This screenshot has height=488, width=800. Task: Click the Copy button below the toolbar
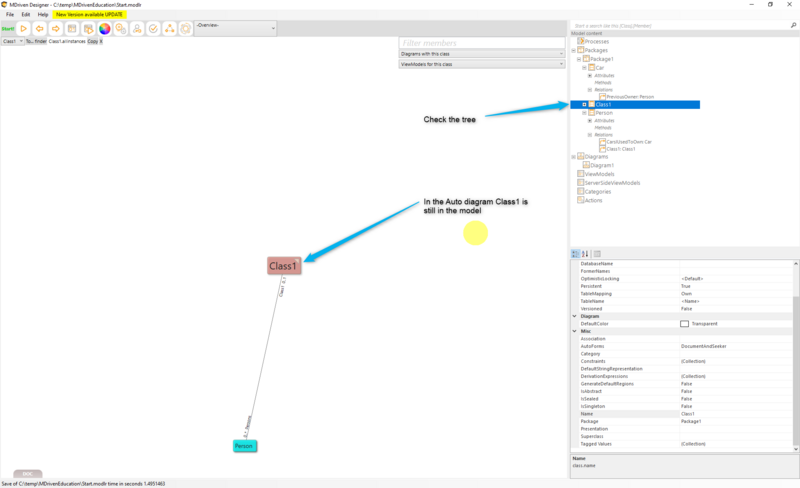(x=92, y=42)
